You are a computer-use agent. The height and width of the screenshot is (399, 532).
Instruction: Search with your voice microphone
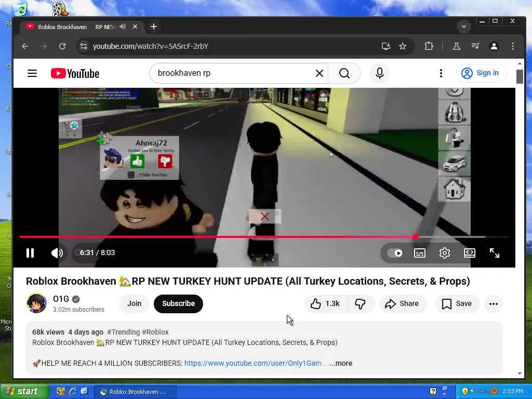click(380, 73)
